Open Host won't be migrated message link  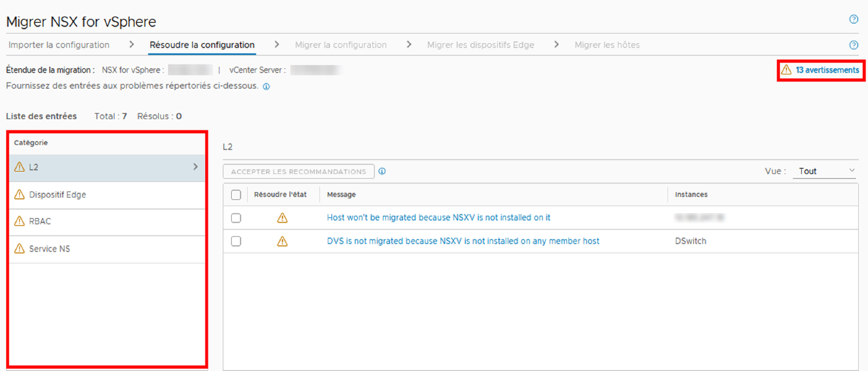(x=438, y=218)
